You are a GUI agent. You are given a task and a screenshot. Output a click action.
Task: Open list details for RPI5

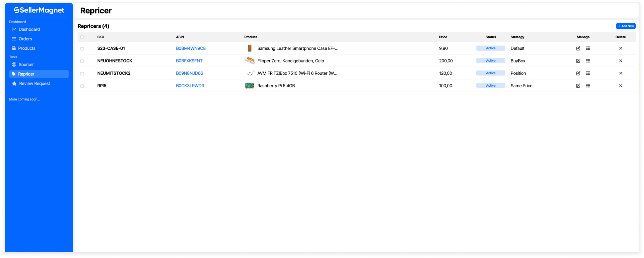click(588, 86)
